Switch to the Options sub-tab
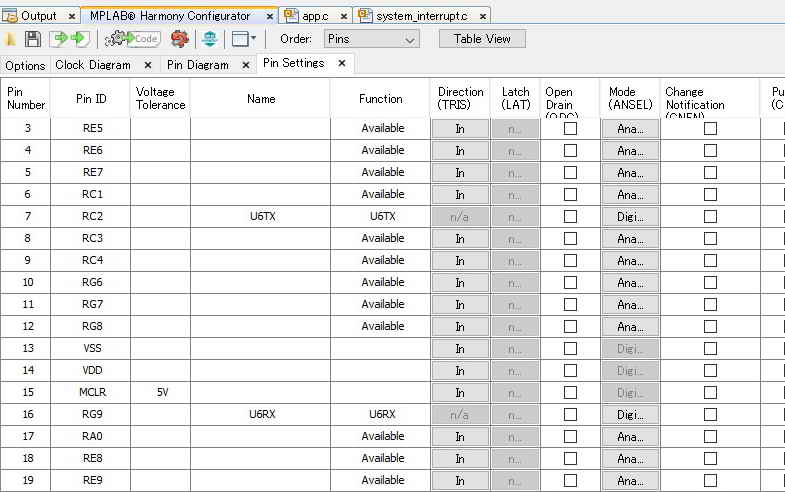Image resolution: width=785 pixels, height=492 pixels. (x=25, y=66)
